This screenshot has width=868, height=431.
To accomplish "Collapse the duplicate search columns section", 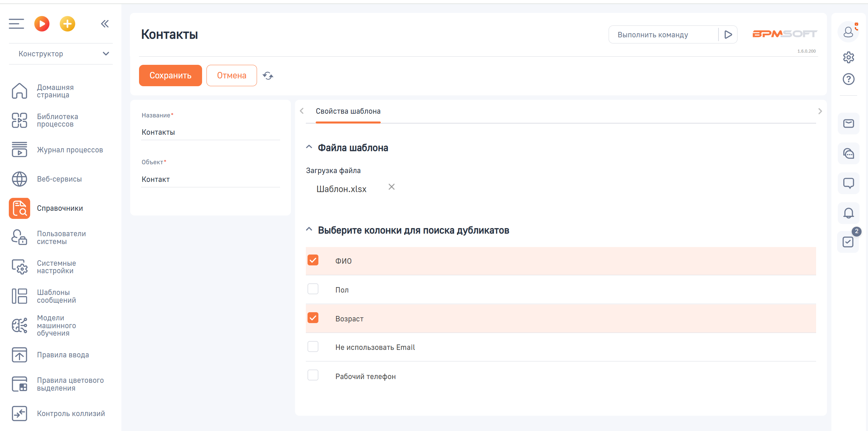I will click(309, 230).
